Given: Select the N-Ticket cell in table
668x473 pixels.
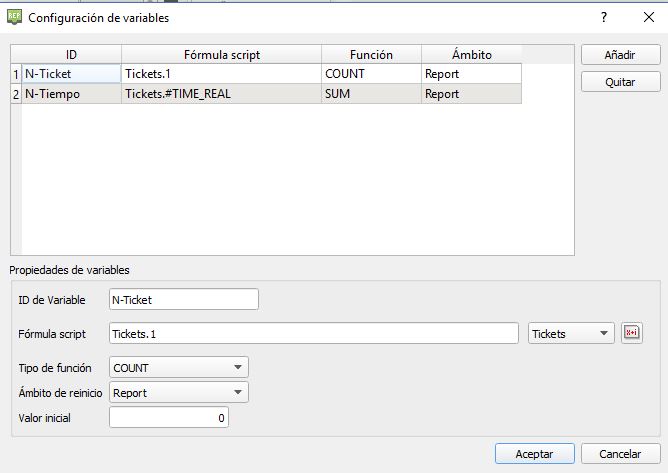Looking at the screenshot, I should tap(70, 73).
